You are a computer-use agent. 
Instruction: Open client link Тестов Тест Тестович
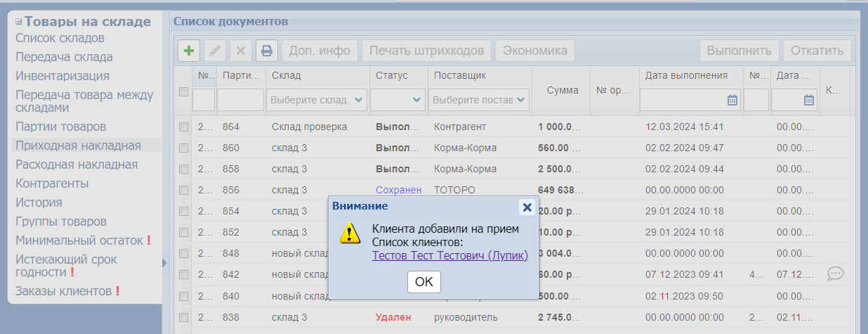(449, 256)
